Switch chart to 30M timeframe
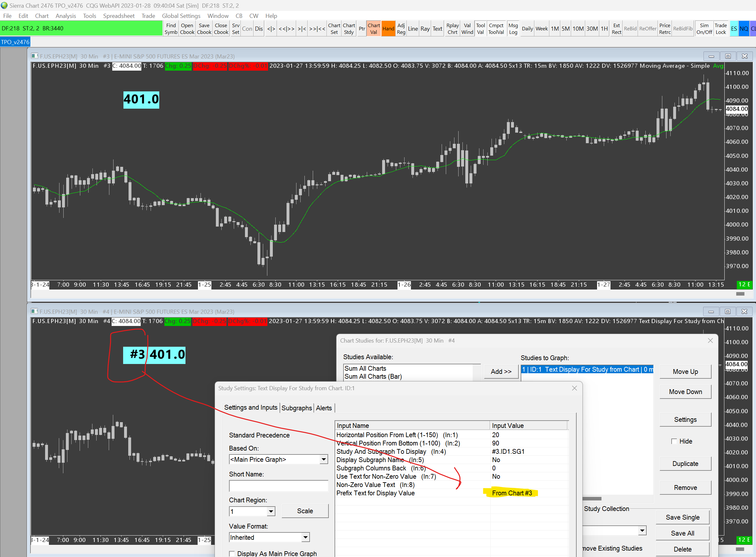The height and width of the screenshot is (557, 756). (592, 29)
